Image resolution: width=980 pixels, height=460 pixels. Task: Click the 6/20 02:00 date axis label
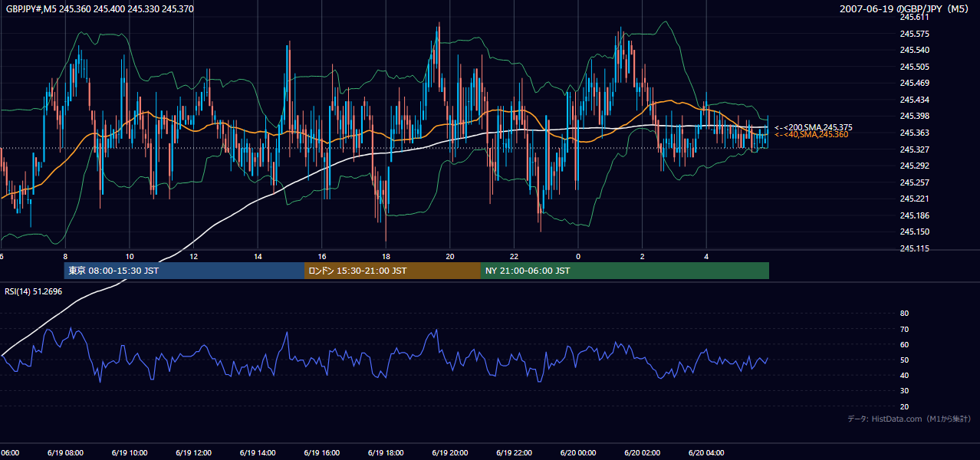click(643, 453)
